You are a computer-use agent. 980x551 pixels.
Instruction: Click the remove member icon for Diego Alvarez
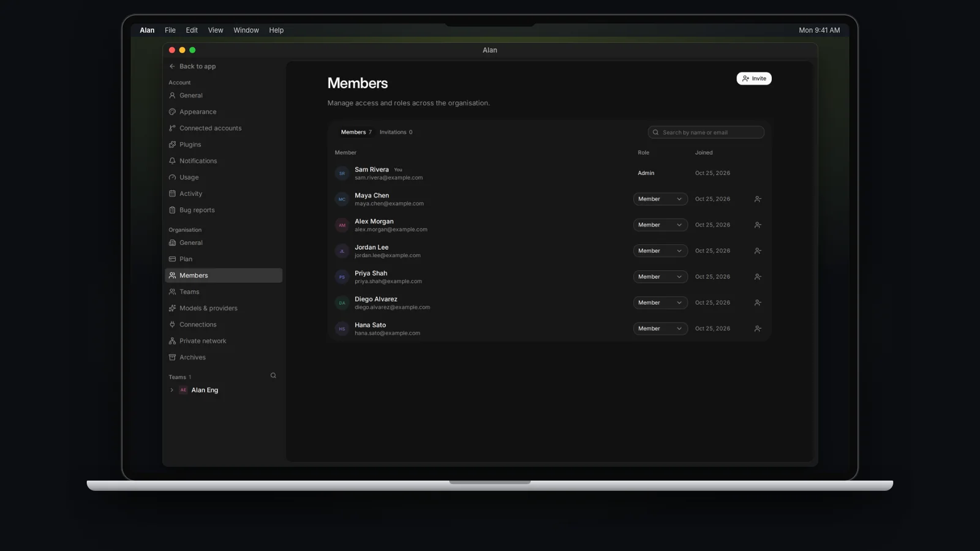click(x=758, y=302)
